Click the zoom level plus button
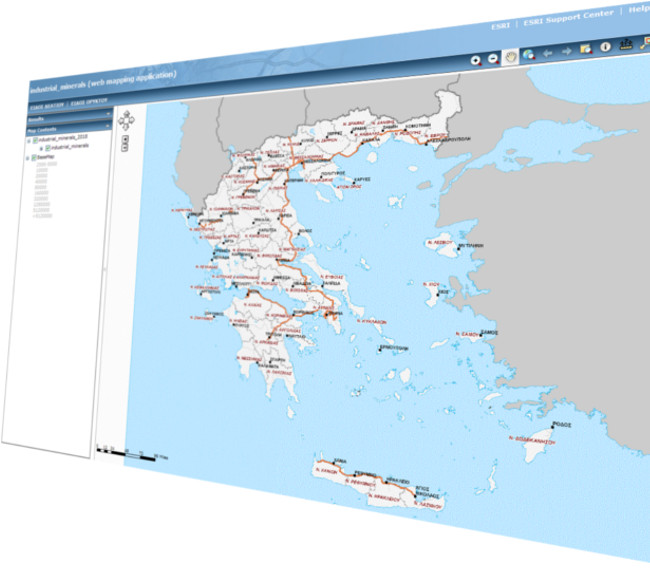 coord(125,138)
